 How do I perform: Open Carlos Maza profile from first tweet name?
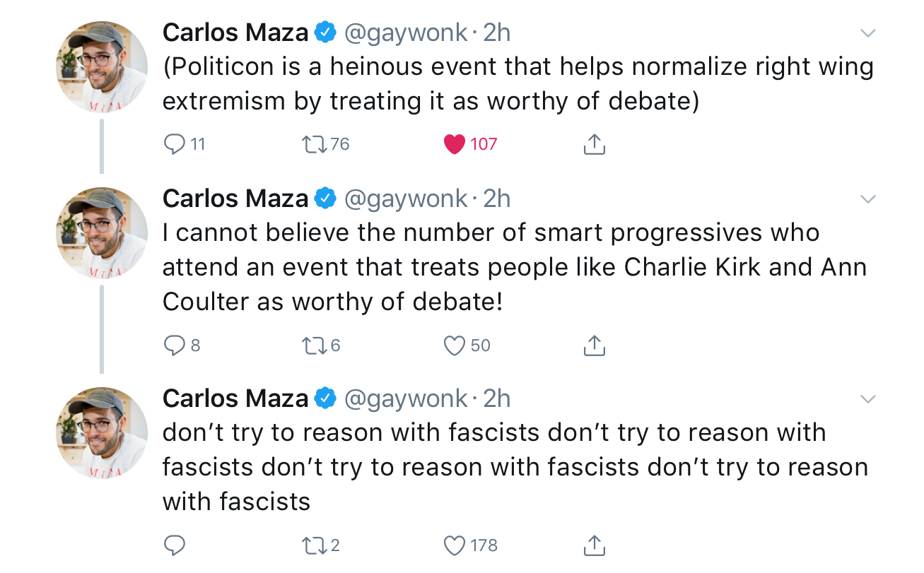pyautogui.click(x=235, y=33)
